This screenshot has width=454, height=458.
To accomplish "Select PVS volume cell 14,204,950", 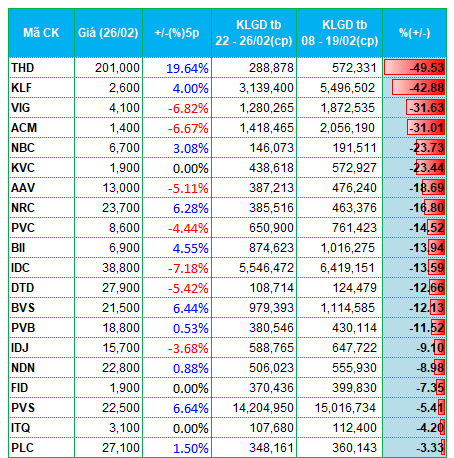I will [x=254, y=408].
